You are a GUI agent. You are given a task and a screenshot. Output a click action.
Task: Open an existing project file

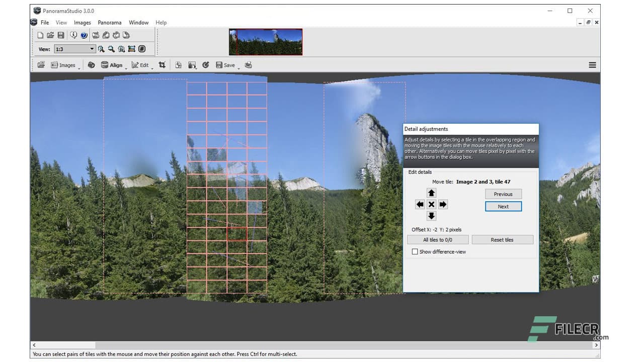point(50,35)
